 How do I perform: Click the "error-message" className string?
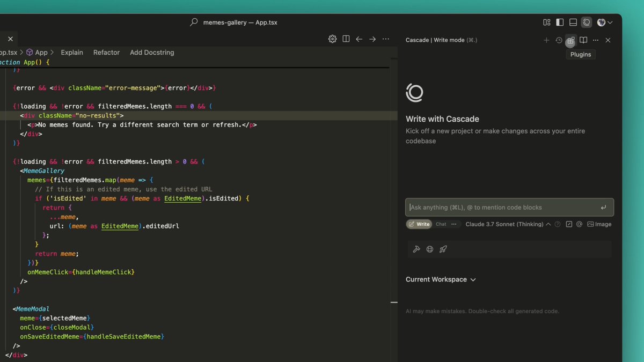[134, 88]
